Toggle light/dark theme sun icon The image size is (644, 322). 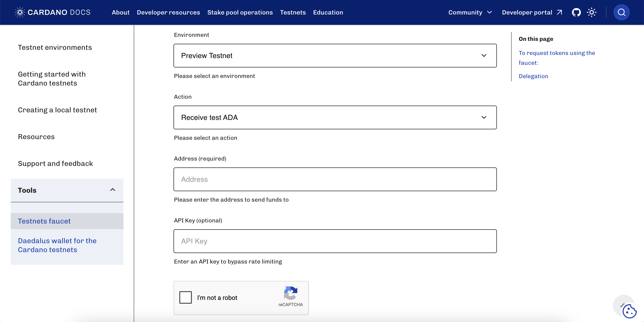point(591,12)
